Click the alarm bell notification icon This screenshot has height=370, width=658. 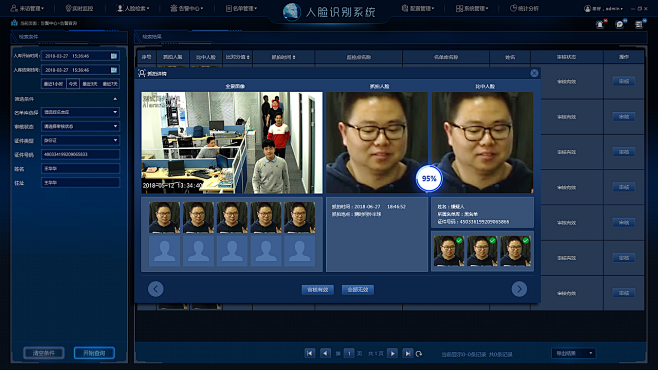601,24
